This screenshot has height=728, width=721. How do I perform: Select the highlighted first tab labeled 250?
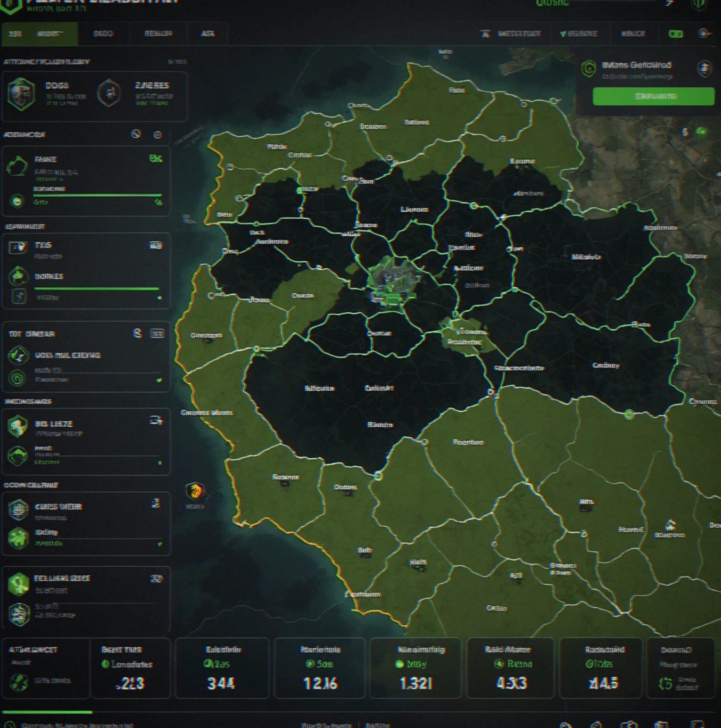(40, 33)
